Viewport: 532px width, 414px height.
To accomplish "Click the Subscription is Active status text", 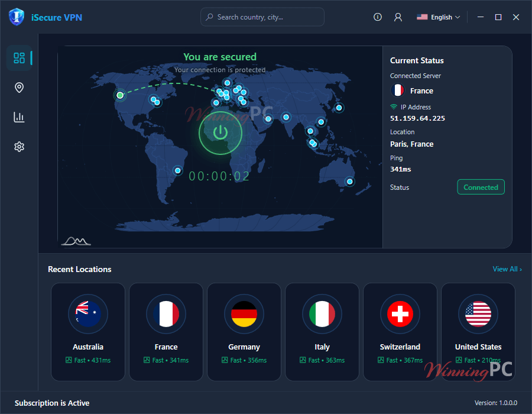I will tap(52, 403).
